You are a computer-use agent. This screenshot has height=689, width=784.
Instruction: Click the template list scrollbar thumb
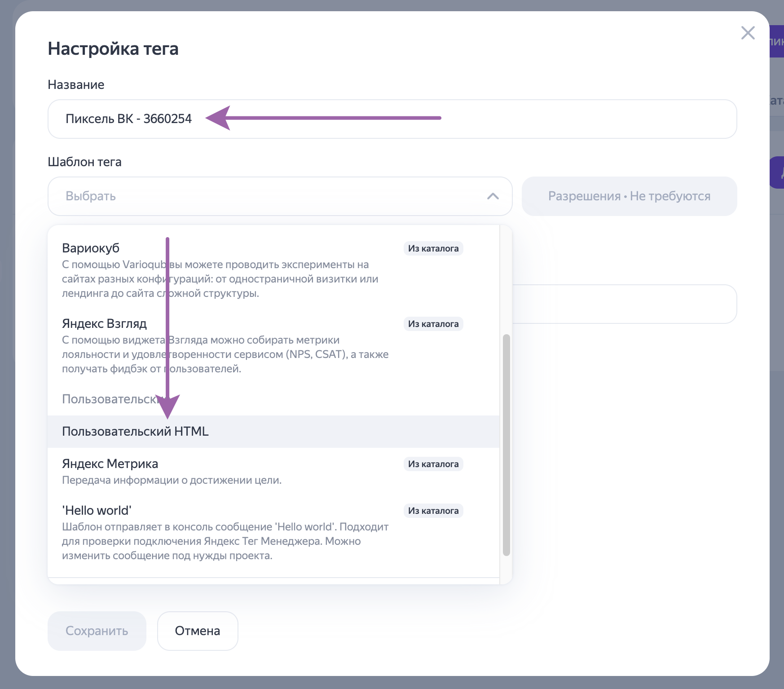(506, 445)
